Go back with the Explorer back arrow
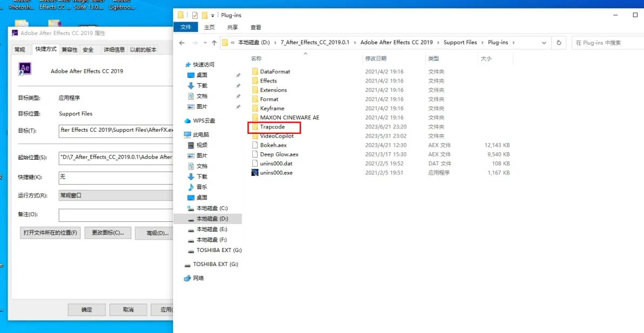 182,43
